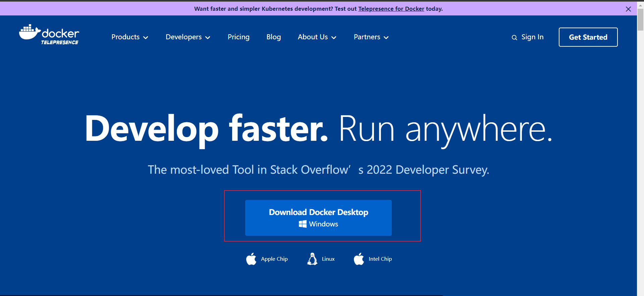Expand the About Us dropdown chevron

pyautogui.click(x=334, y=38)
